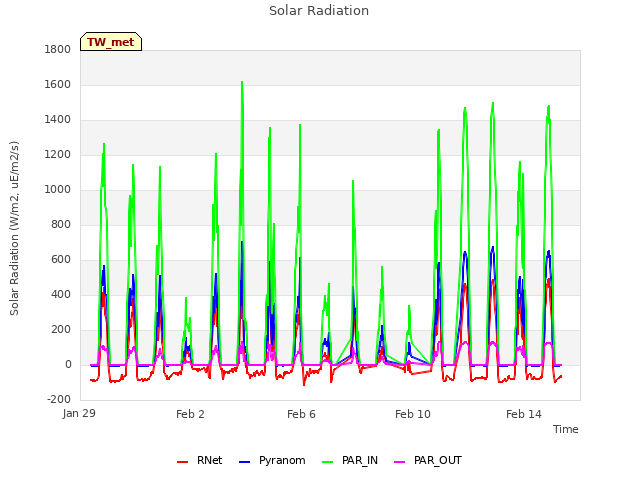Screen dimensions: 640x480
Task: Click the Feb 2 x-axis tick label
Action: (x=190, y=414)
